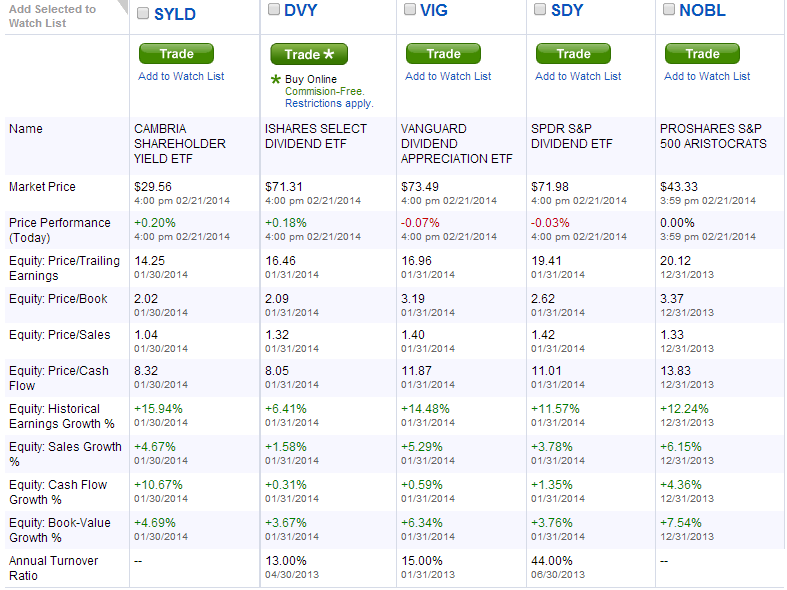Click the Equity: Book-Value Growth % label
The image size is (787, 590).
pos(60,530)
